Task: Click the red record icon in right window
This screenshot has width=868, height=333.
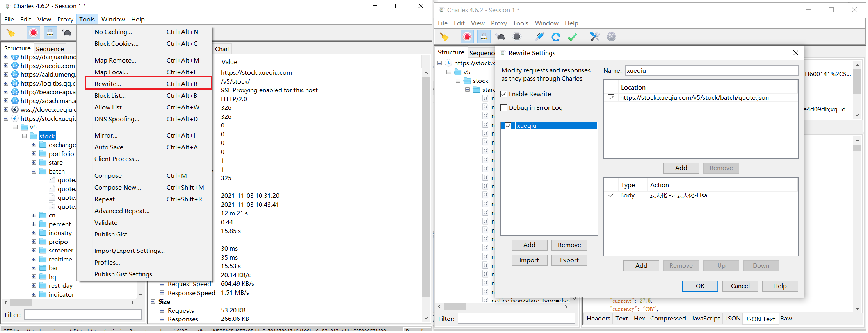Action: pos(467,37)
